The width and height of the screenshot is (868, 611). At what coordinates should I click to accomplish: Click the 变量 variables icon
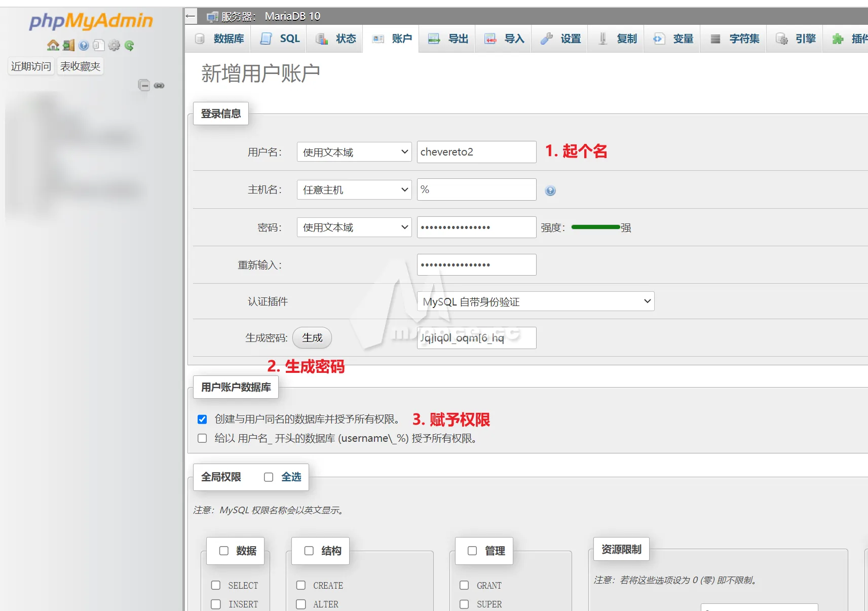(x=659, y=39)
